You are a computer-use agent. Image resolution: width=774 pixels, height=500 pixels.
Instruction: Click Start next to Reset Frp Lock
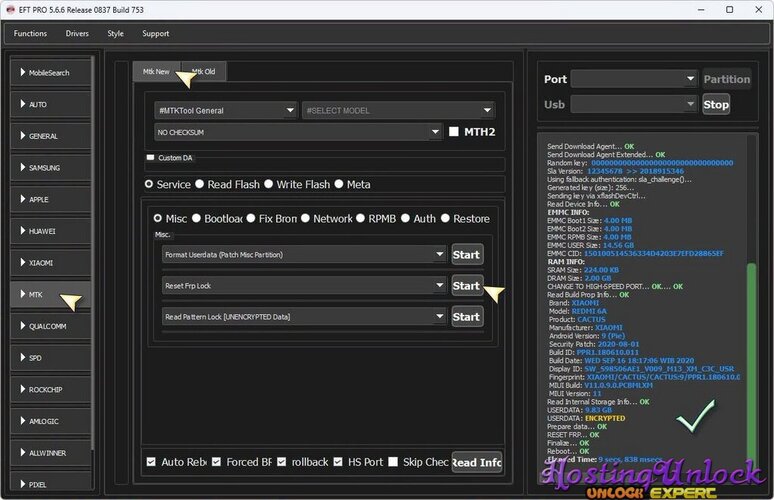[x=466, y=285]
